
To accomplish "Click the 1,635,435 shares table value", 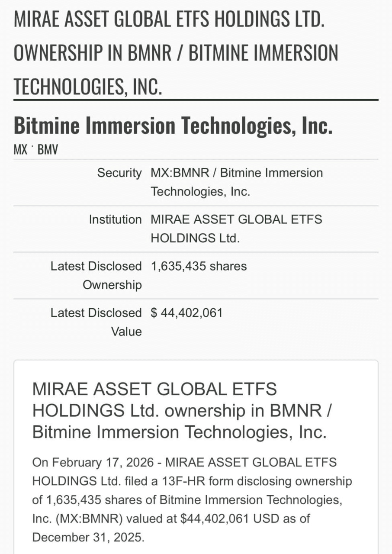I will coord(199,266).
